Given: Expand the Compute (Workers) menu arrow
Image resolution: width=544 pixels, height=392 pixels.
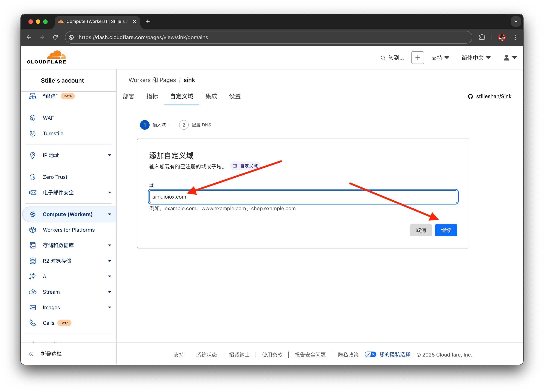Looking at the screenshot, I should [110, 214].
